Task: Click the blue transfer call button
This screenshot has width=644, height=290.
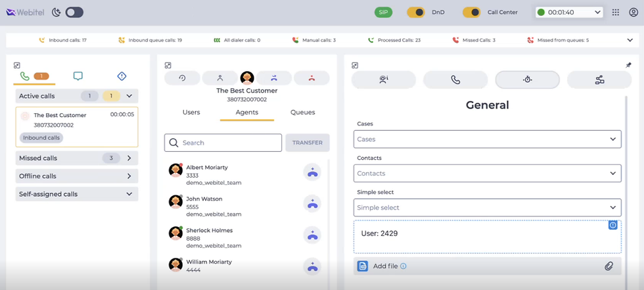Action: click(274, 78)
